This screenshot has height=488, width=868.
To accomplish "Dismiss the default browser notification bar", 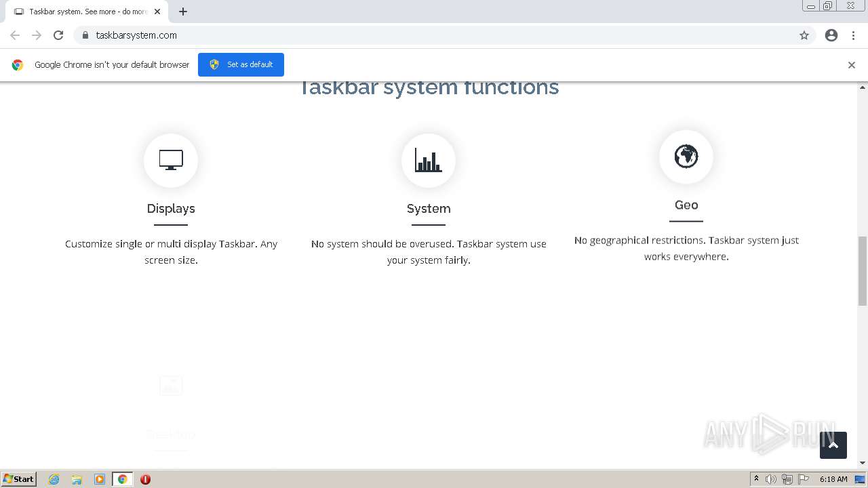I will pyautogui.click(x=852, y=65).
